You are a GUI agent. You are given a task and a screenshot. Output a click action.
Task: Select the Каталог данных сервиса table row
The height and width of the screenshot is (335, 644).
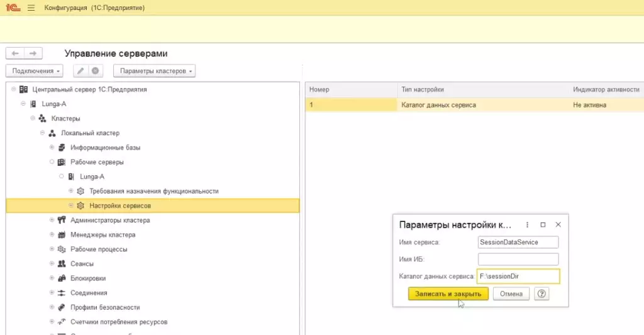point(438,105)
